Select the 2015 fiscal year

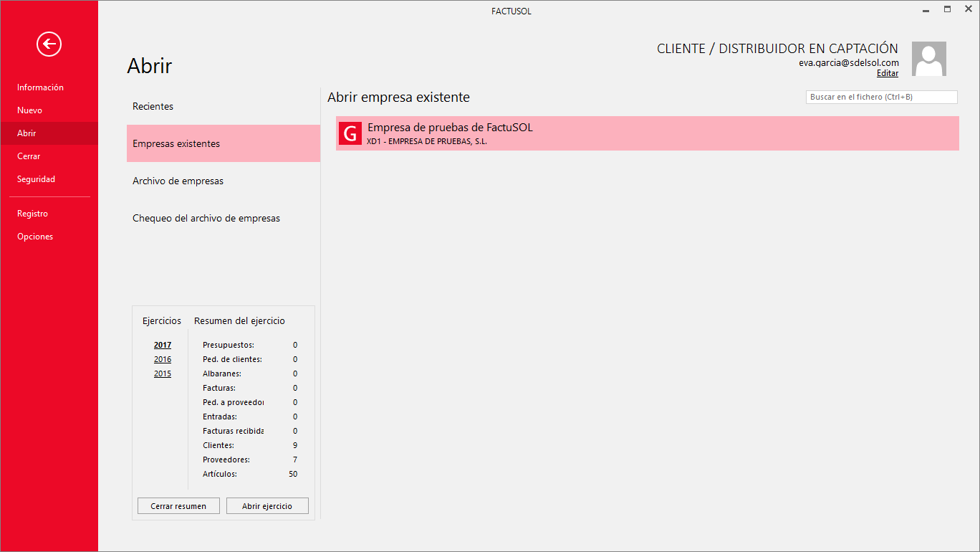[163, 373]
